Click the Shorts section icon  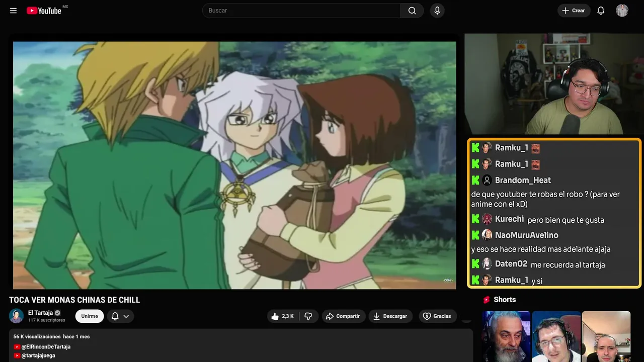pos(487,300)
